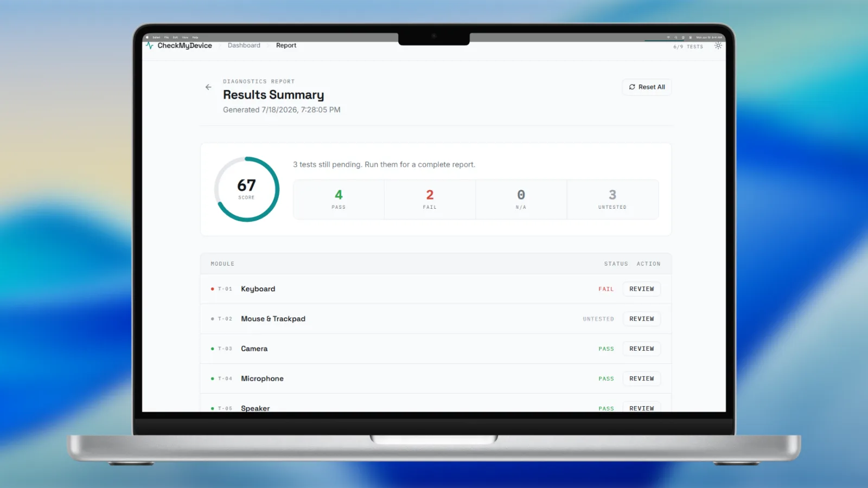Image resolution: width=868 pixels, height=488 pixels.
Task: Click Reset All button
Action: point(647,87)
